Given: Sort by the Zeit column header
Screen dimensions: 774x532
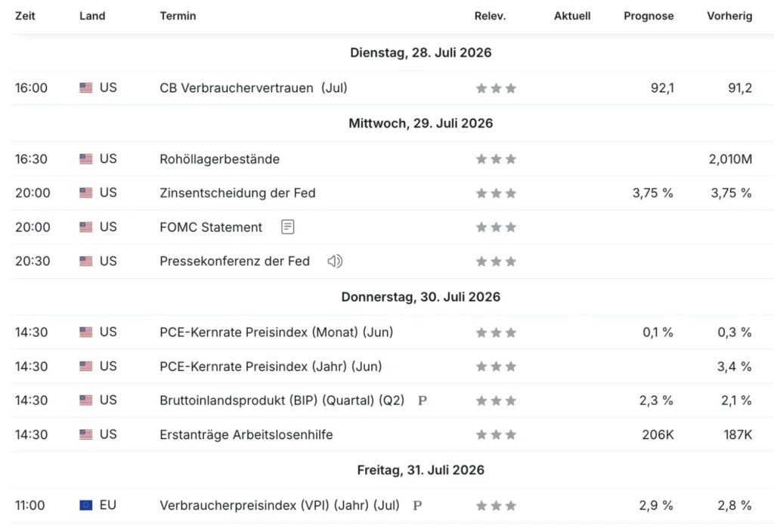Looking at the screenshot, I should (25, 16).
